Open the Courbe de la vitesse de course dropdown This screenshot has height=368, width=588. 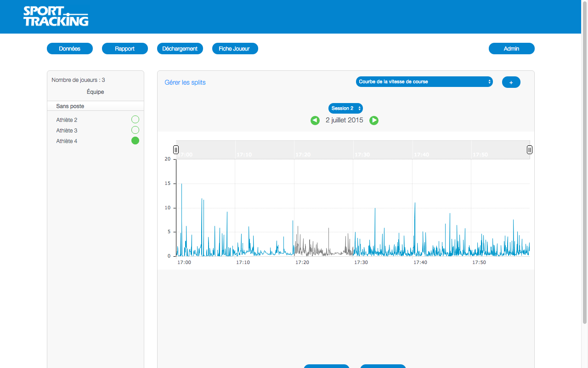424,82
